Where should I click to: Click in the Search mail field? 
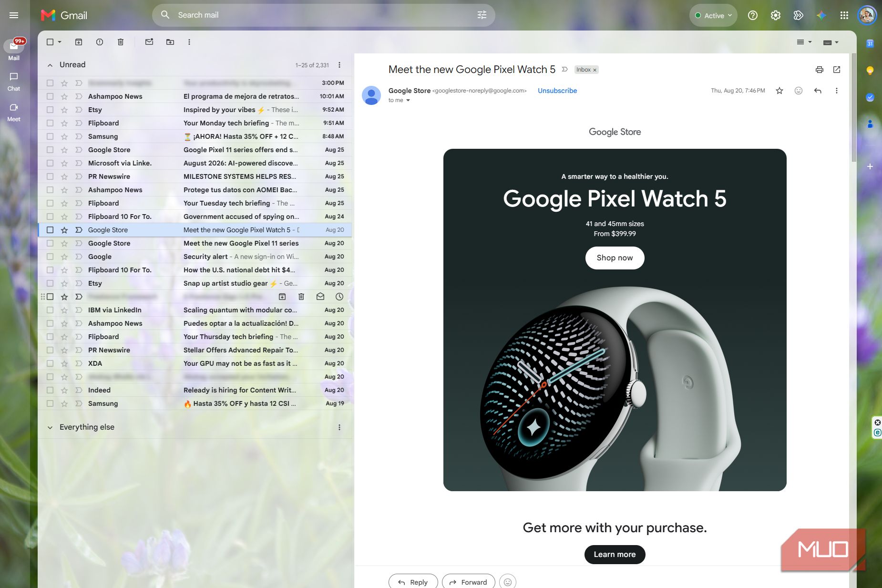pos(324,15)
